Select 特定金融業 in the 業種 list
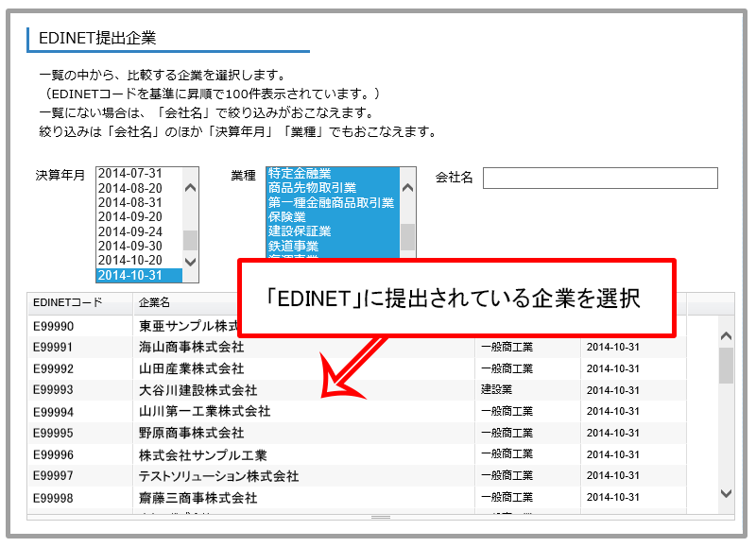The image size is (756, 547). click(x=300, y=173)
